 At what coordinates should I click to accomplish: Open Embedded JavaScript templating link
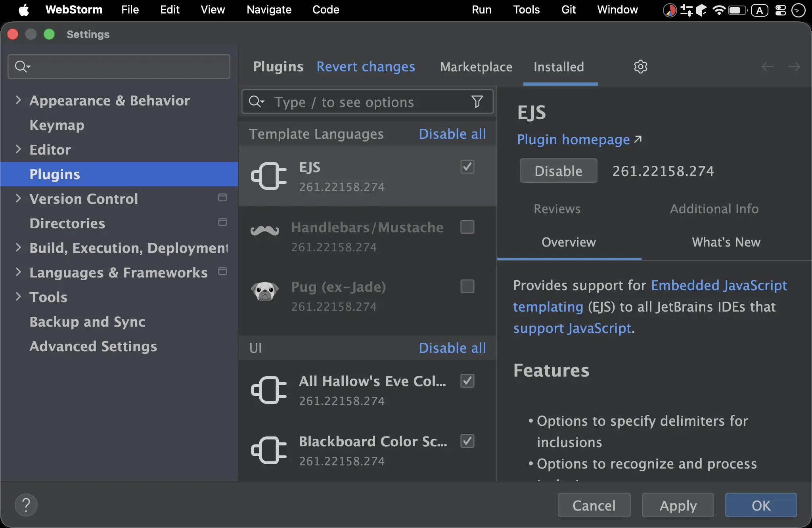click(x=719, y=285)
